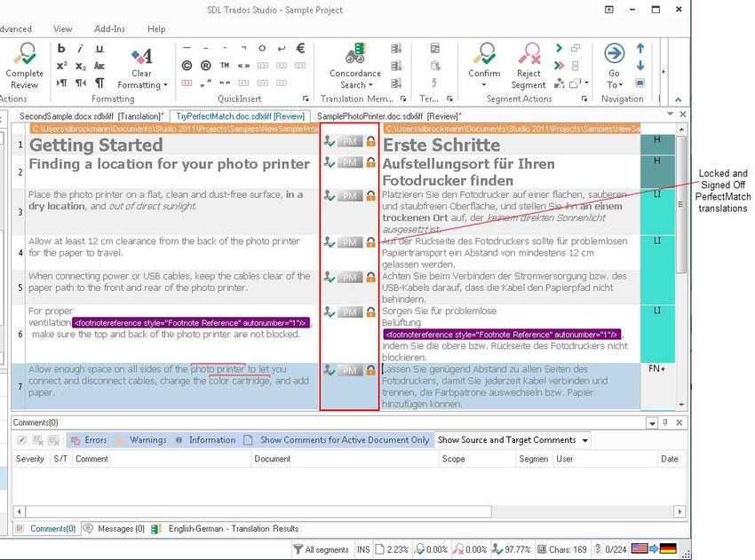Click the editor vertical scrollbar thumb
The height and width of the screenshot is (560, 755).
[681, 204]
